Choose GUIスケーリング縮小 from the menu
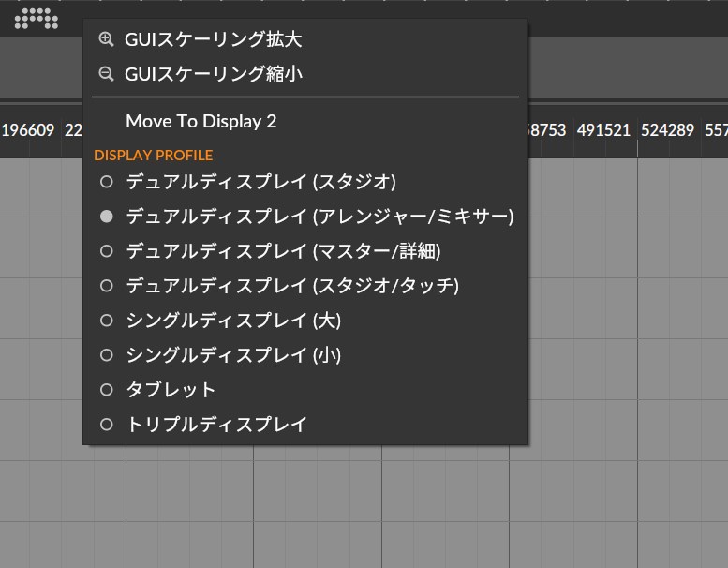Screen dimensions: 728x568 click(213, 73)
